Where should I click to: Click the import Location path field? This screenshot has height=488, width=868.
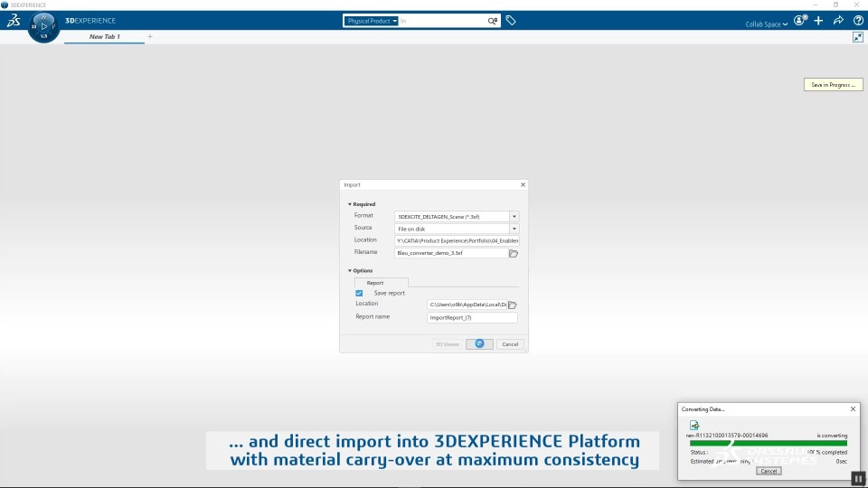tap(457, 240)
